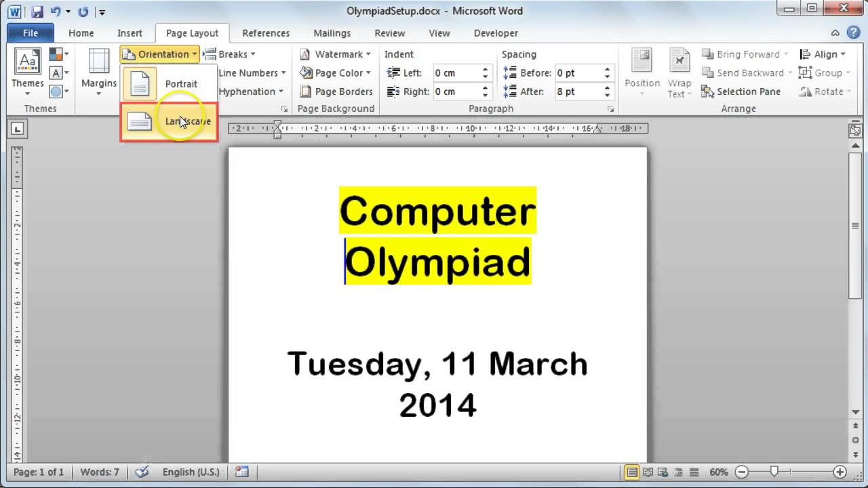Switch to Web Layout view
The height and width of the screenshot is (488, 868).
[x=663, y=472]
